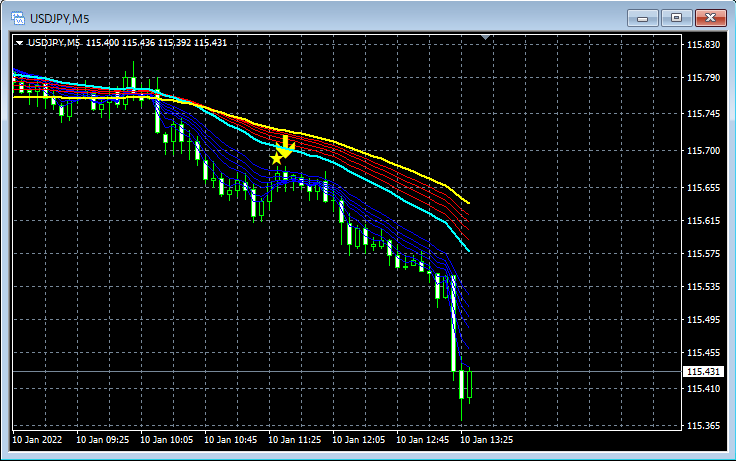
Task: Click the 115.365 price scale label
Action: point(703,425)
